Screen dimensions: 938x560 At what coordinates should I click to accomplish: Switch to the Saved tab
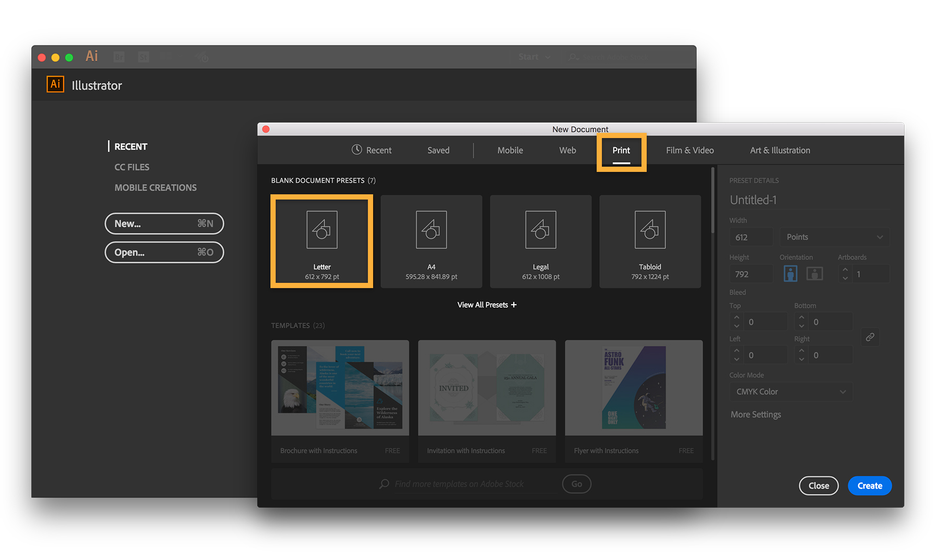coord(438,150)
